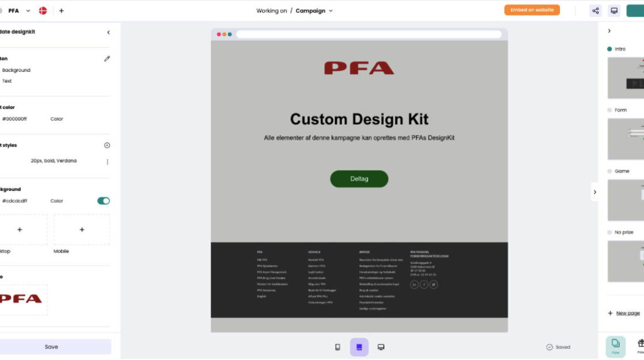Click the #cdcdcdff background color field
The height and width of the screenshot is (360, 644).
[x=15, y=201]
